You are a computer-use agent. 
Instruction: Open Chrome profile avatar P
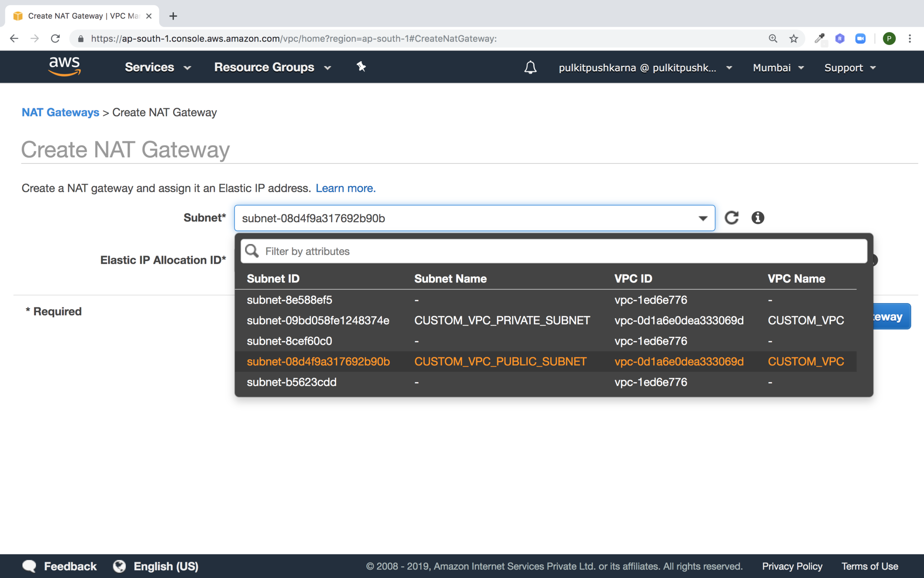tap(889, 39)
